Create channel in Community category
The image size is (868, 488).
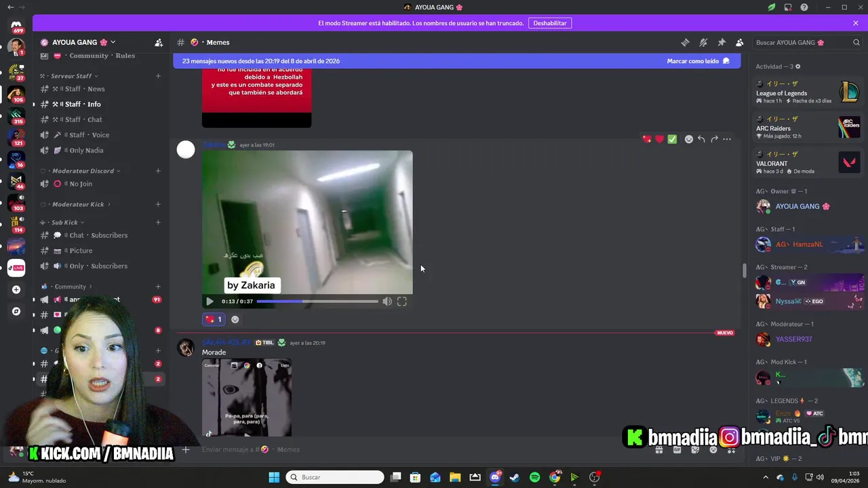tap(158, 287)
